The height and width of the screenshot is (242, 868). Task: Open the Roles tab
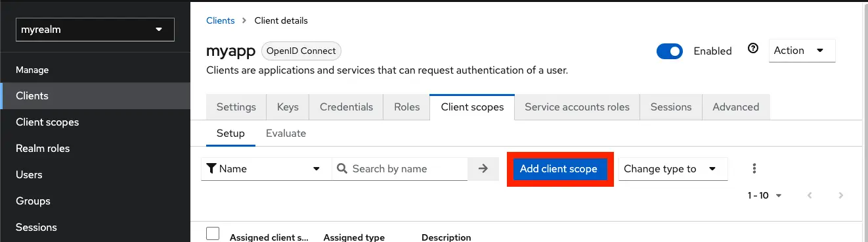click(x=406, y=107)
